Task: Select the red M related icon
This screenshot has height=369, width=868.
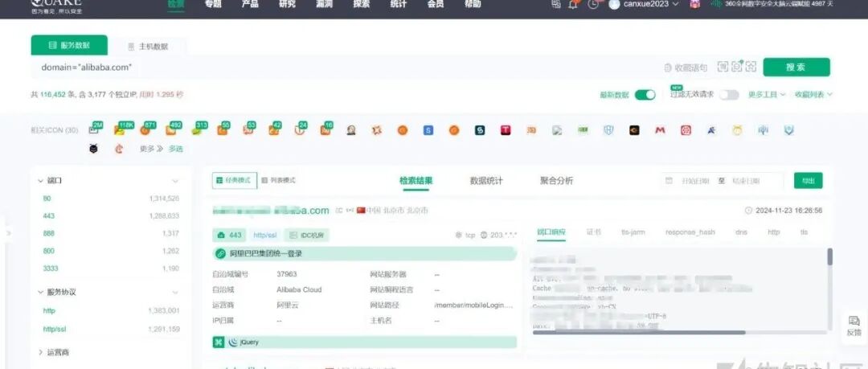Action: click(x=660, y=130)
